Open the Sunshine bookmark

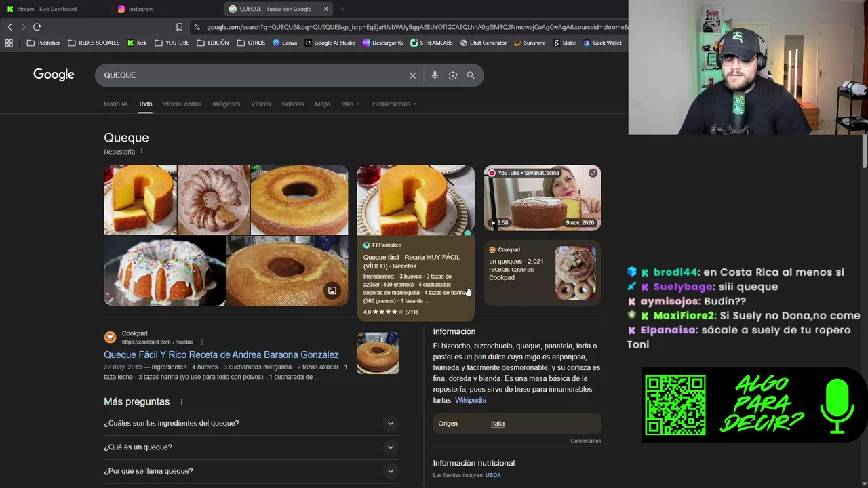[x=530, y=43]
